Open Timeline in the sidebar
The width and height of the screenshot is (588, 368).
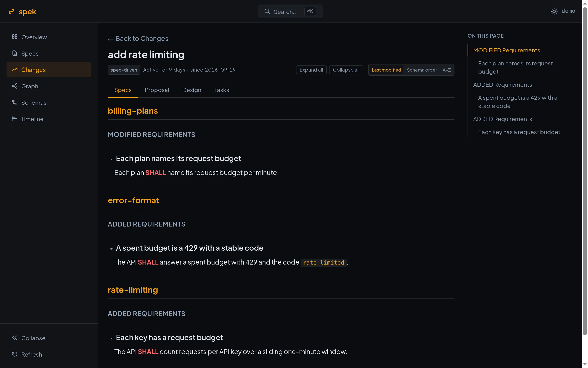click(49, 119)
